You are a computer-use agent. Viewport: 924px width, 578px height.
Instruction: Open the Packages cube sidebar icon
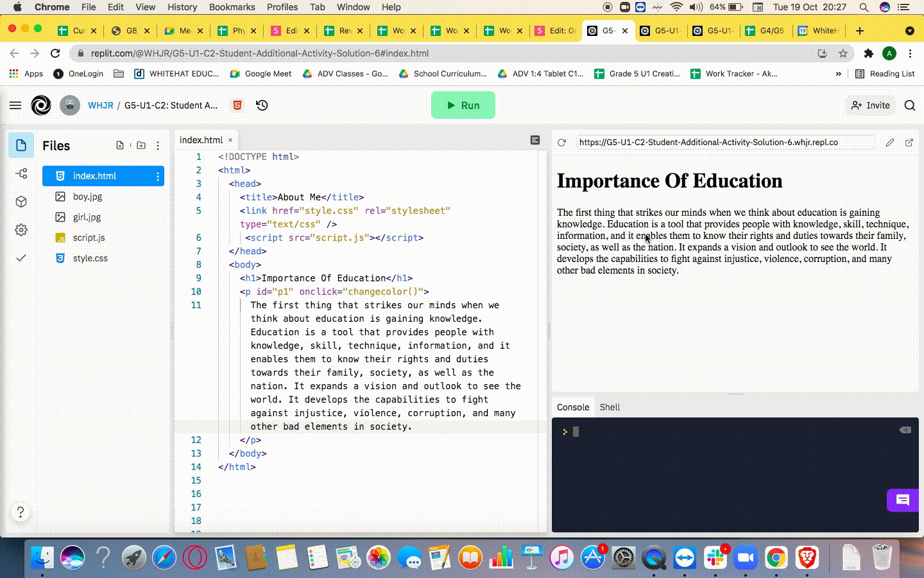(x=21, y=202)
